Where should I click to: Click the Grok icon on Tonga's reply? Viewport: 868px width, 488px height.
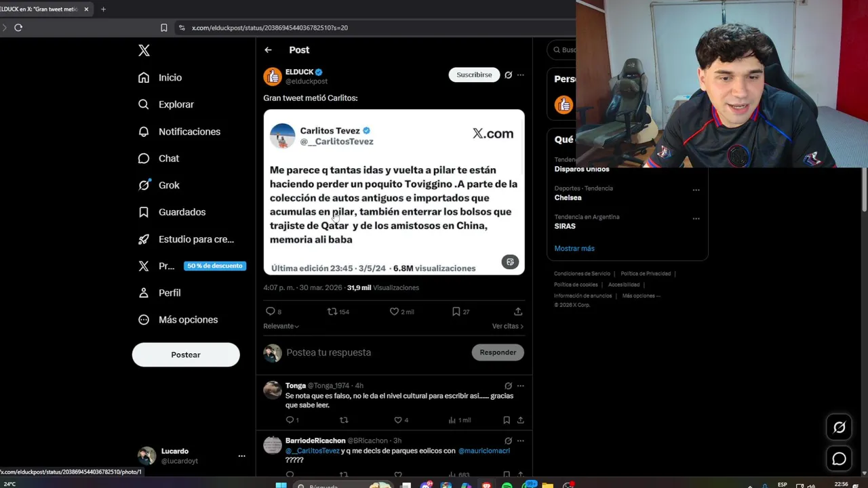[x=508, y=386]
